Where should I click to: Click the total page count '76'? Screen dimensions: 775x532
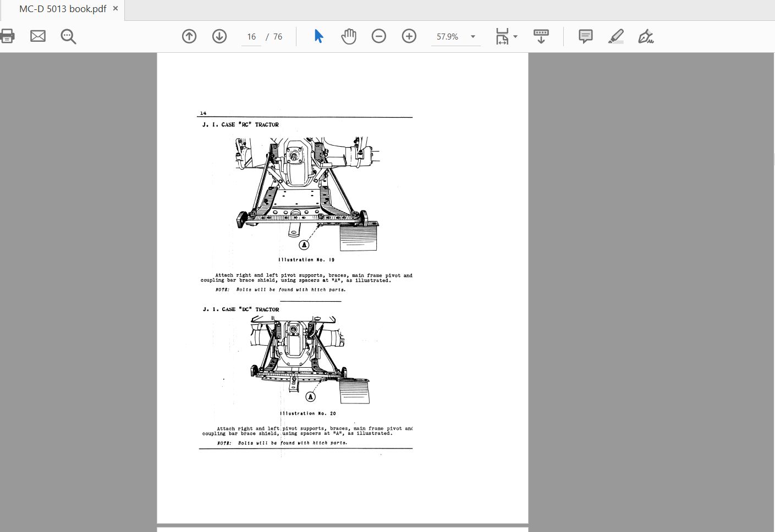click(x=278, y=37)
